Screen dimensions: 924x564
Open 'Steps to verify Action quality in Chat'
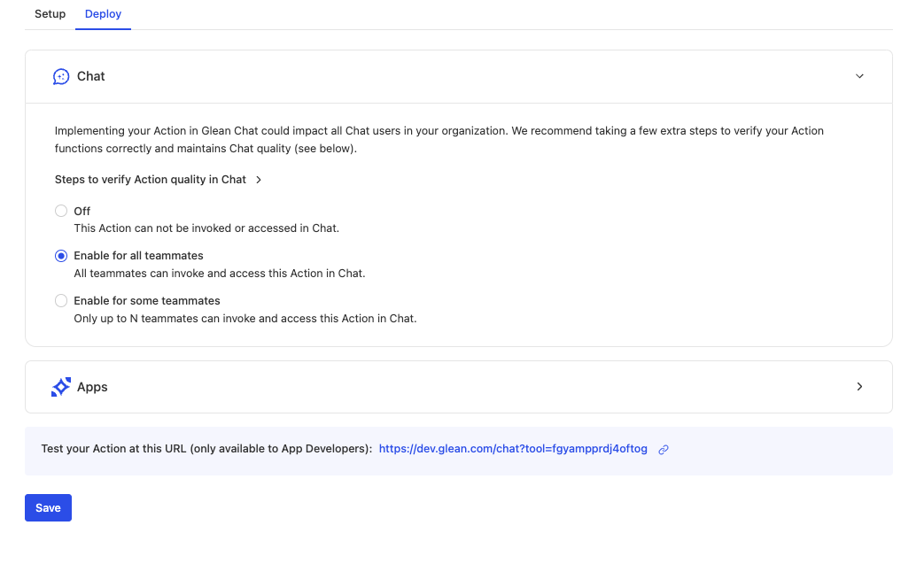[x=151, y=179]
